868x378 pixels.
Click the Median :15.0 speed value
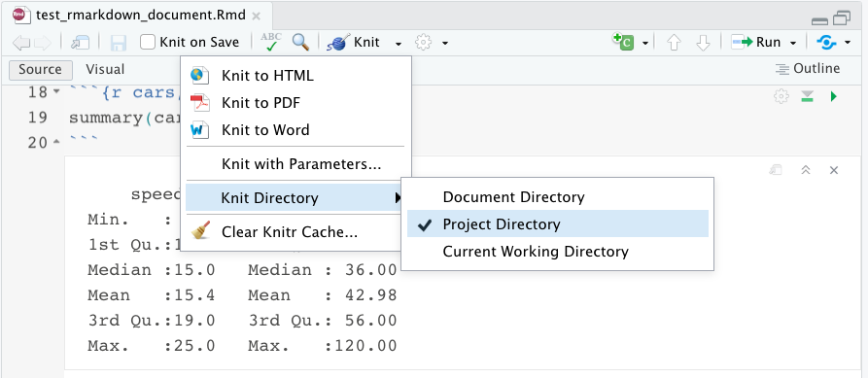click(151, 270)
